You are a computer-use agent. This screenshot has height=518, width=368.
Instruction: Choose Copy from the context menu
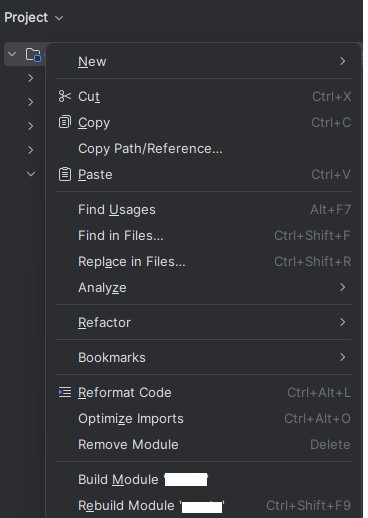coord(203,123)
